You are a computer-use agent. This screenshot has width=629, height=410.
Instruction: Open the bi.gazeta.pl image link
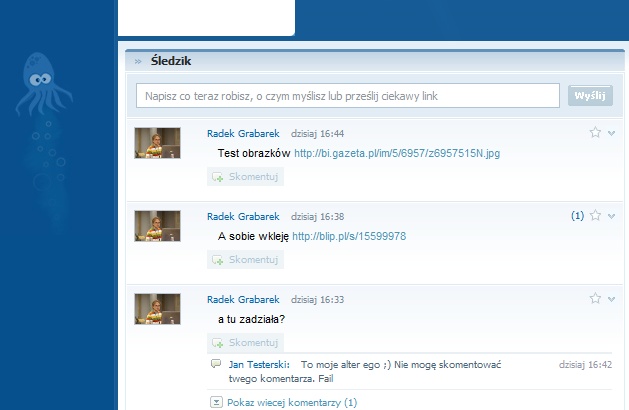(x=397, y=153)
